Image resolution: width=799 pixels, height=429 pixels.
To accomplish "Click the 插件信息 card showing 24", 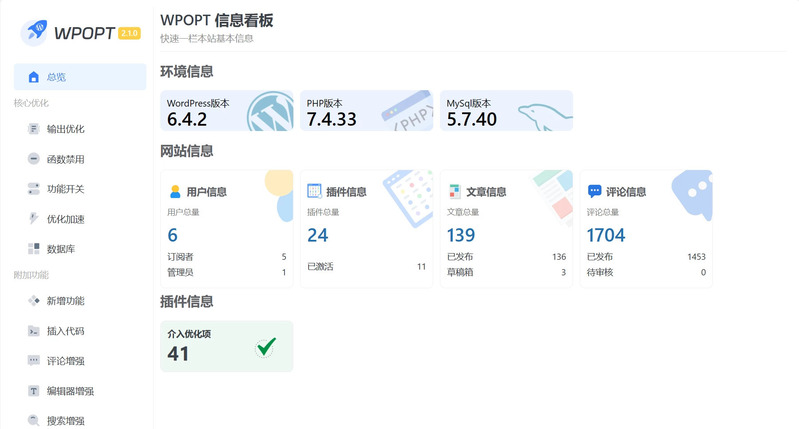I will [x=366, y=229].
